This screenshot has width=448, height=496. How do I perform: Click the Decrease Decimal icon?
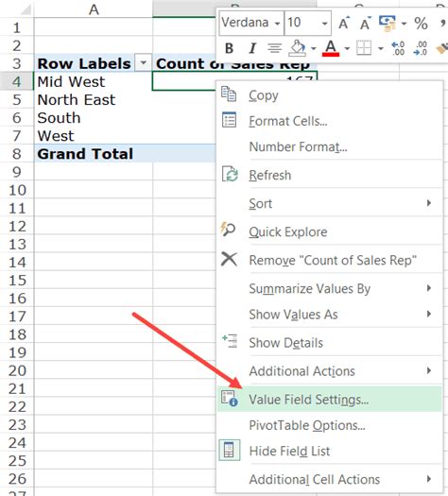421,48
